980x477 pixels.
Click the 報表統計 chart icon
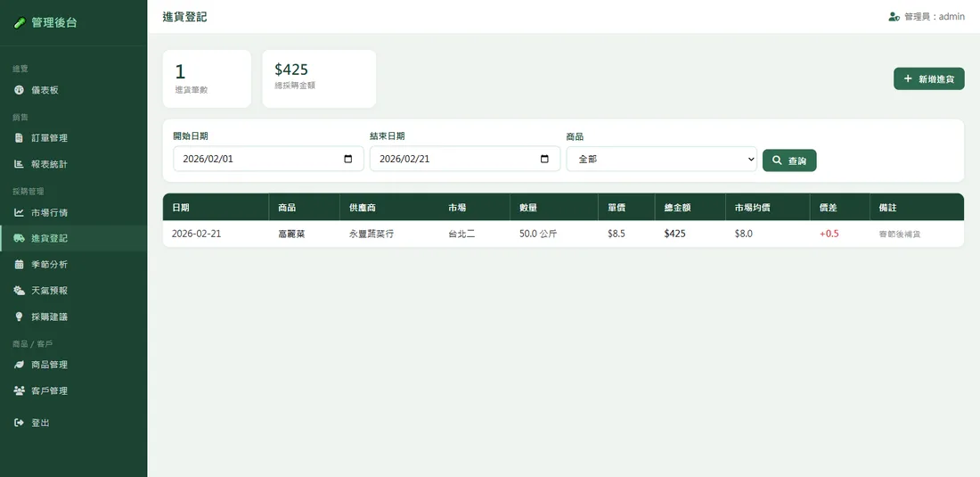tap(20, 164)
